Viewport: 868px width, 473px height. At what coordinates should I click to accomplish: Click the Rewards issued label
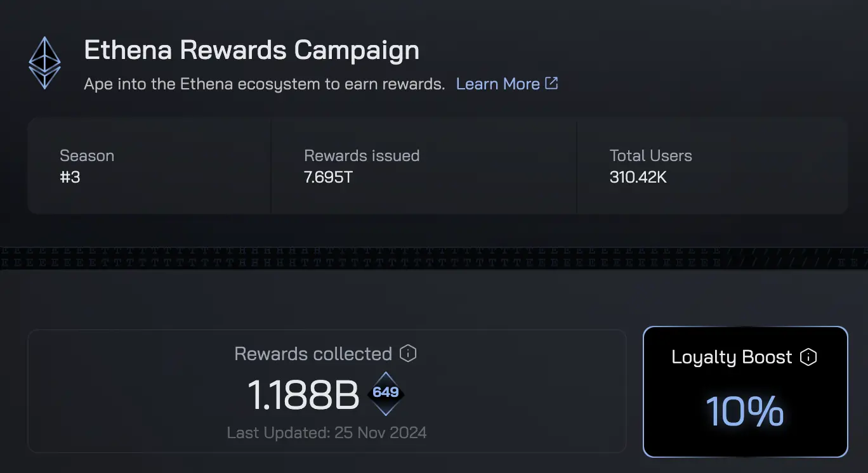pos(362,156)
